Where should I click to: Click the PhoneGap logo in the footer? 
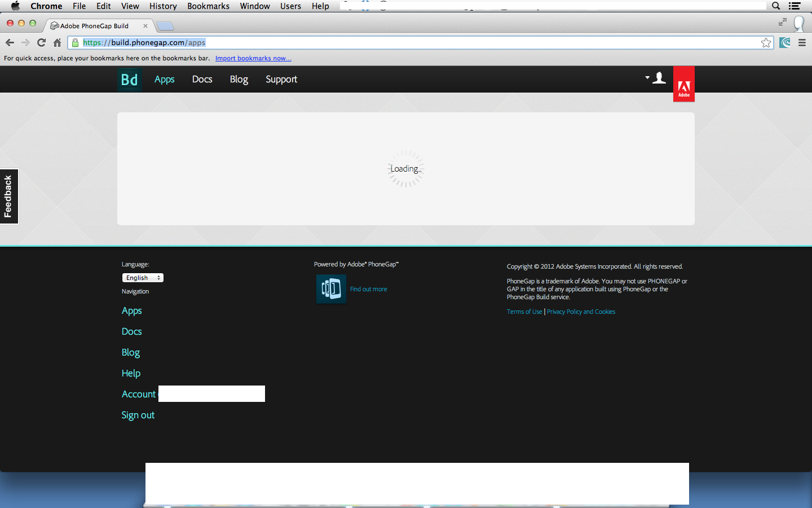331,289
